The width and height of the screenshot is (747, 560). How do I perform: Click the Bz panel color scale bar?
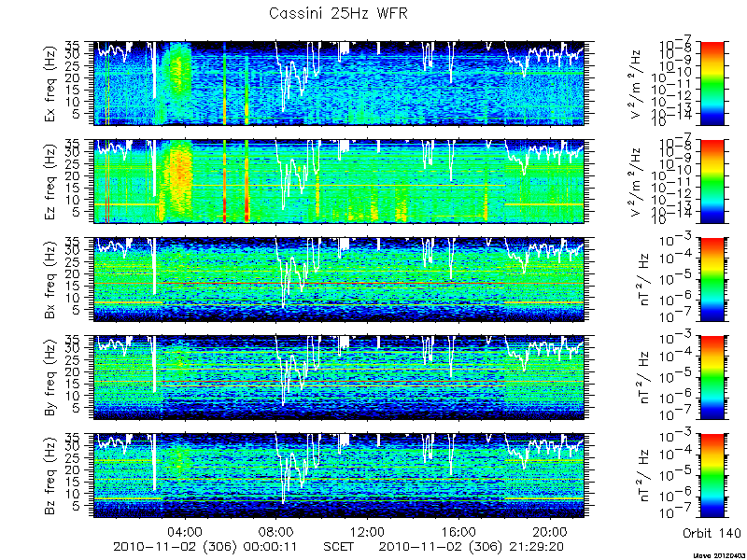click(x=712, y=476)
